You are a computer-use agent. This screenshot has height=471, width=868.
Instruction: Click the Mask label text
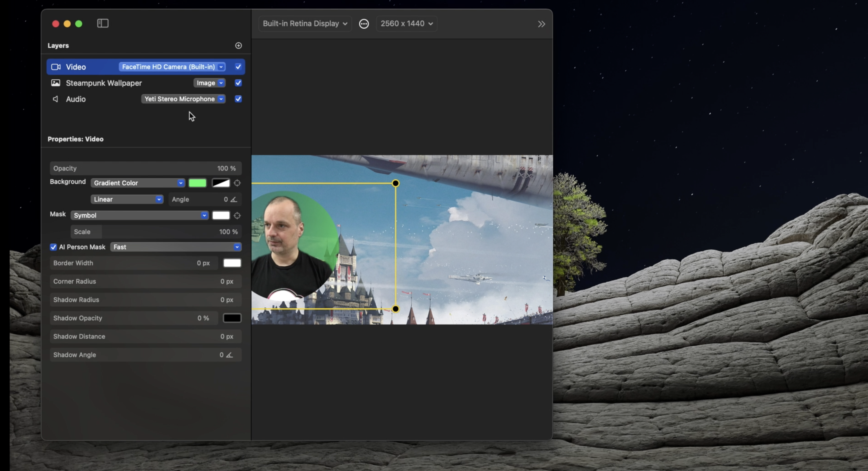(58, 214)
